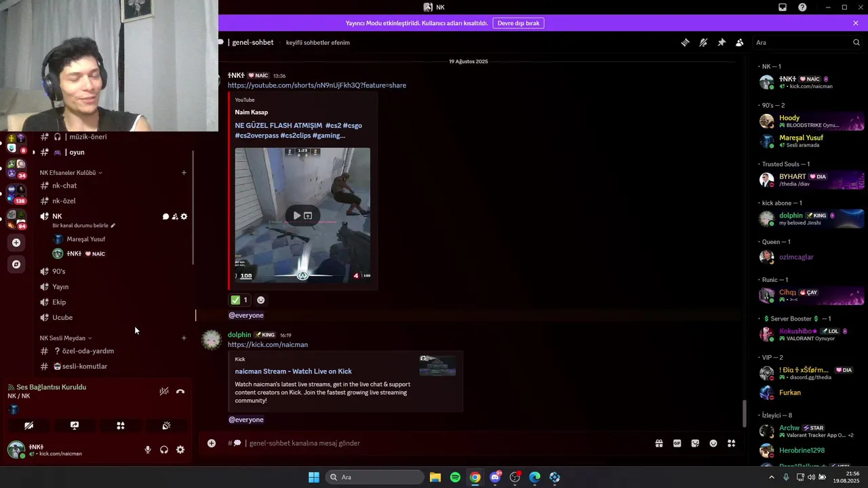Explore discoverable servers compass icon
The width and height of the screenshot is (868, 488).
click(x=16, y=264)
